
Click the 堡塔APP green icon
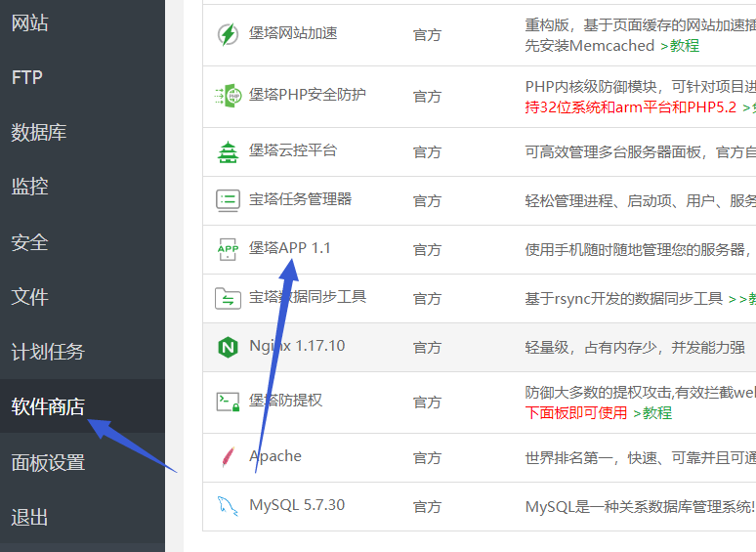pyautogui.click(x=228, y=249)
